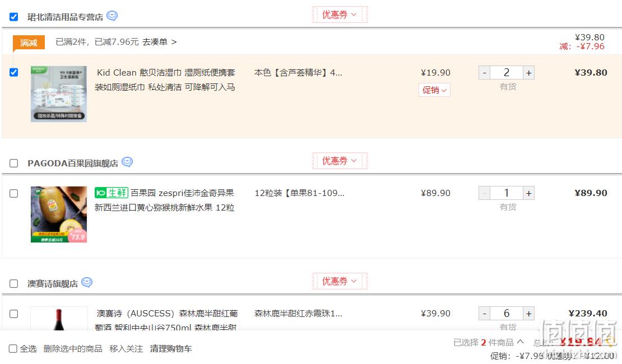Decrease kiwi fruit quantity
Screen dimensions: 622x364
point(484,194)
